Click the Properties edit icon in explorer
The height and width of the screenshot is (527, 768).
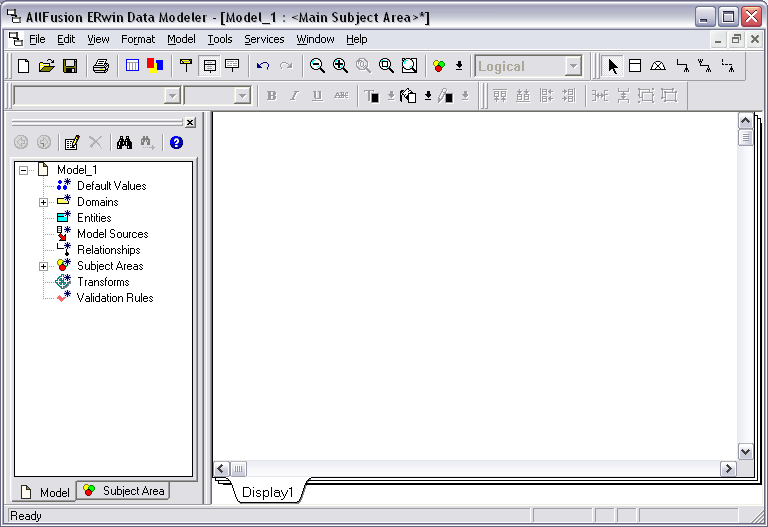(72, 143)
